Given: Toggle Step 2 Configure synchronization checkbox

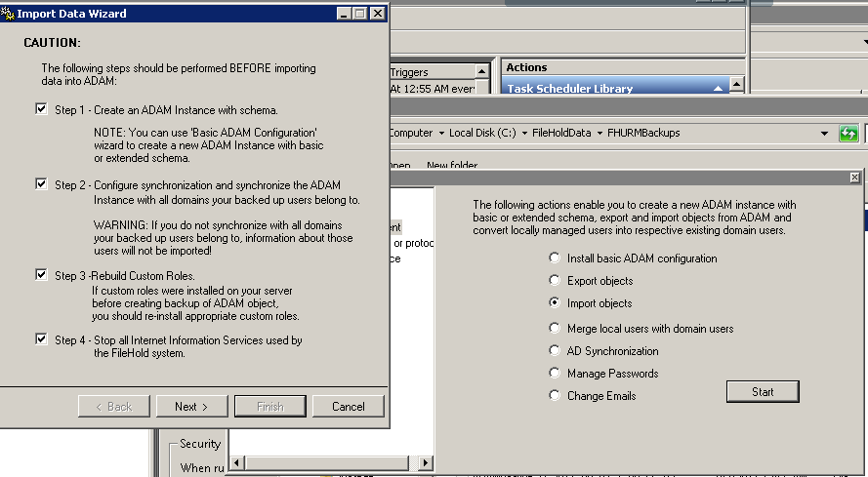Looking at the screenshot, I should coord(42,183).
